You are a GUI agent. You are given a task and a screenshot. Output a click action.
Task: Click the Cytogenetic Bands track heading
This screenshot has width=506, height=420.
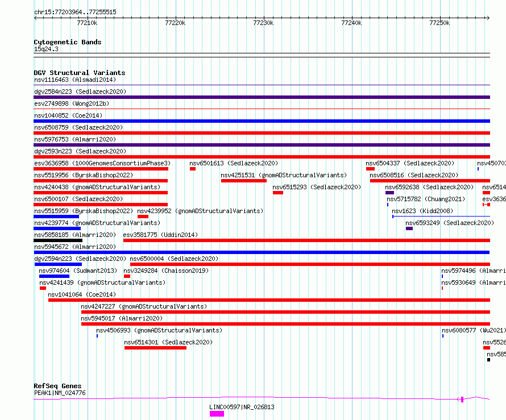[x=68, y=42]
